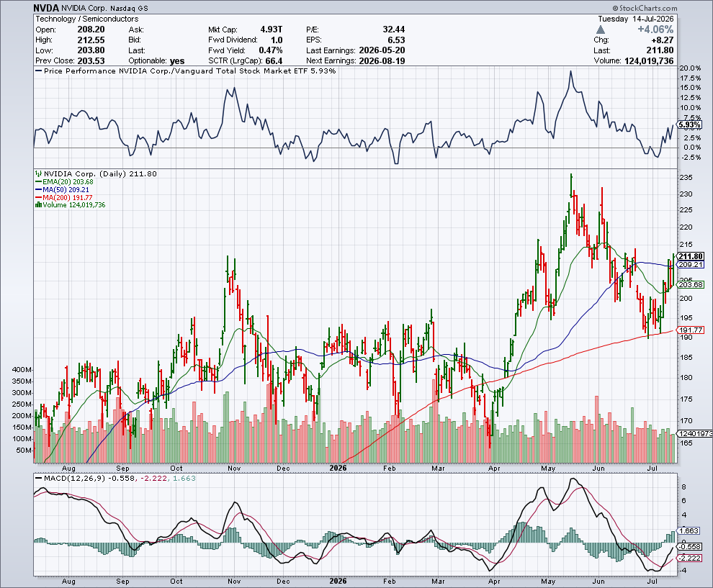Click the NVDA ticker symbol heading

pos(46,8)
